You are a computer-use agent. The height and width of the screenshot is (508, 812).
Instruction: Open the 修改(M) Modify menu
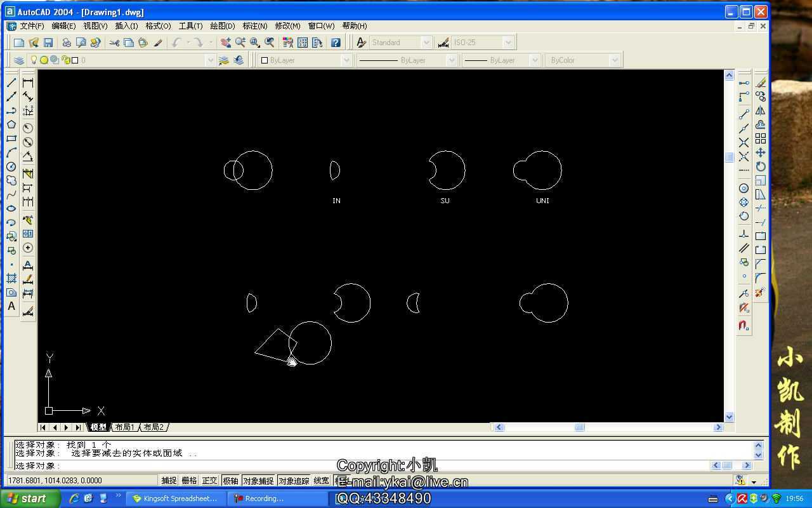287,26
